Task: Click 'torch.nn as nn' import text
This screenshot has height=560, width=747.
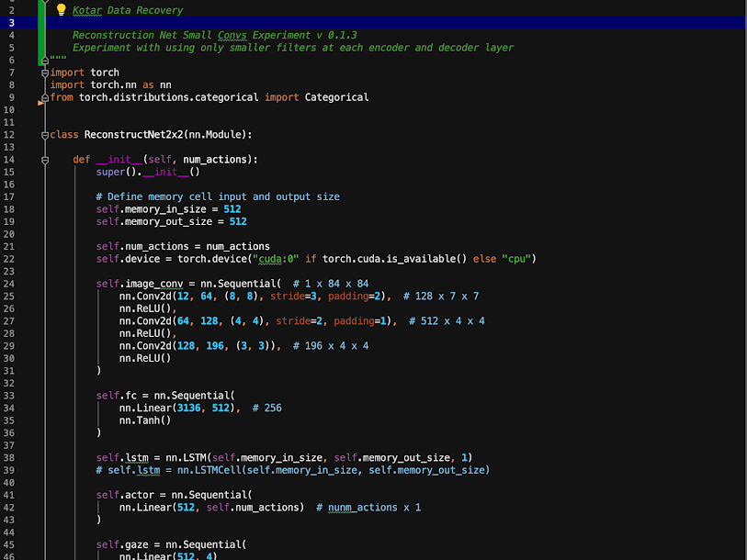Action: tap(131, 84)
